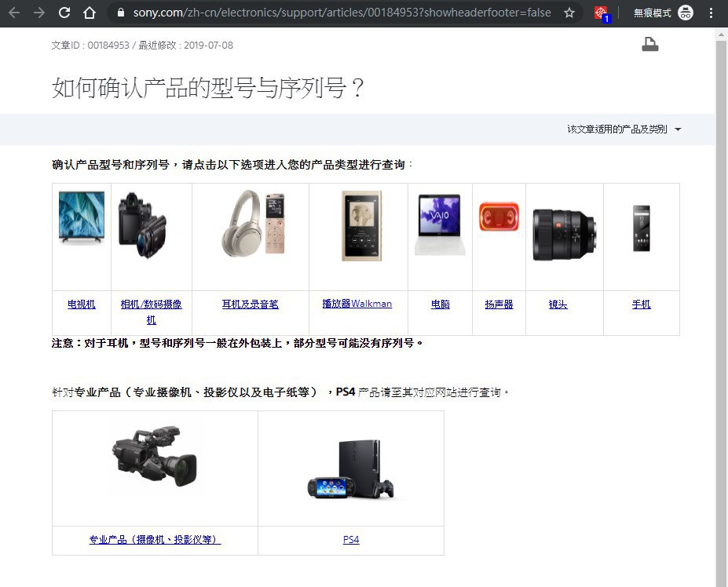
Task: Bookmark this page with the star icon
Action: click(569, 13)
